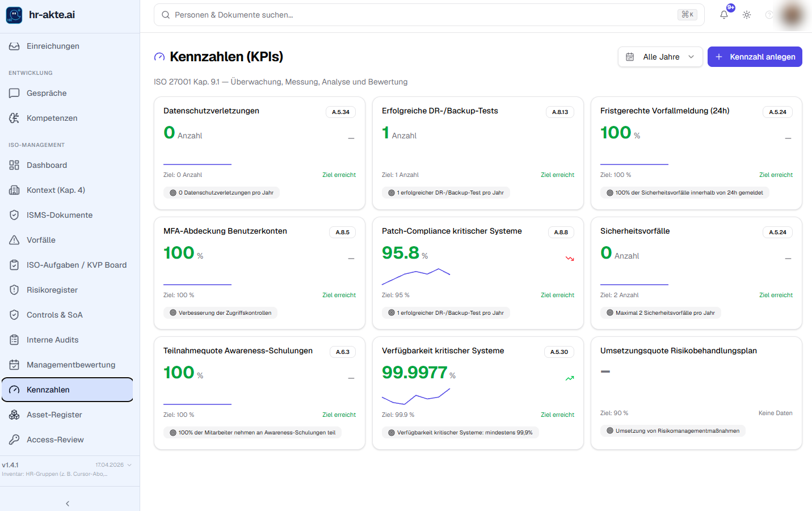The width and height of the screenshot is (812, 511).
Task: Open the Alle Jahre year dropdown
Action: 660,57
